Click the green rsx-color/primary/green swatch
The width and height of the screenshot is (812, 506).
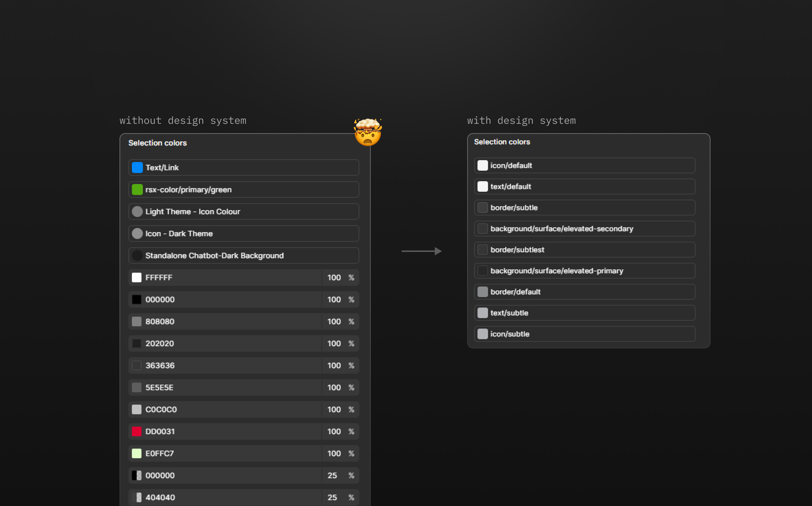pos(137,189)
